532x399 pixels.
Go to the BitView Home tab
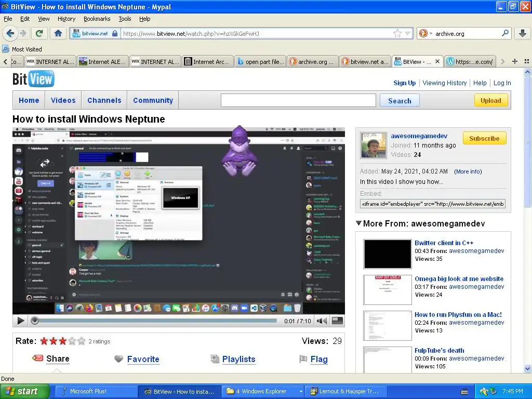(29, 100)
